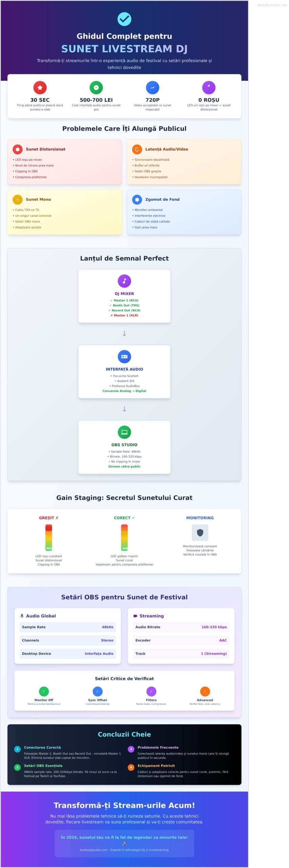Image resolution: width=289 pixels, height=868 pixels.
Task: Click the Audio Global section heading
Action: pyautogui.click(x=41, y=616)
